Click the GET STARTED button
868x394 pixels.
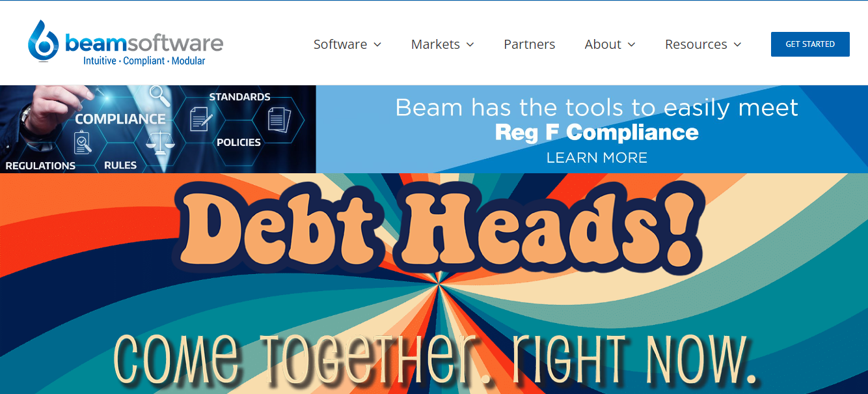tap(810, 44)
